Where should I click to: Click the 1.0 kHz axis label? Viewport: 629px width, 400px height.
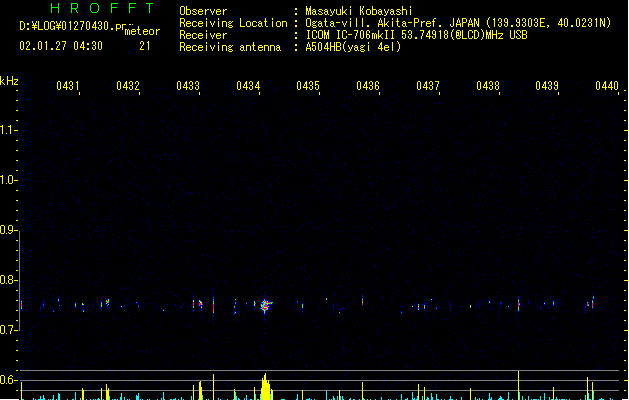coord(8,179)
